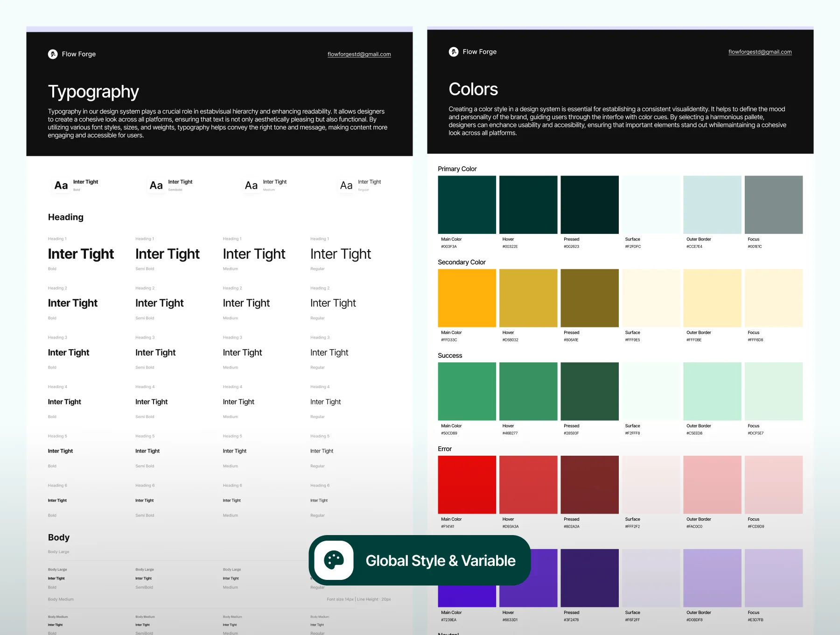Click the Error Focus swatch #FCD9D9
Viewport: 840px width, 635px height.
click(x=774, y=485)
